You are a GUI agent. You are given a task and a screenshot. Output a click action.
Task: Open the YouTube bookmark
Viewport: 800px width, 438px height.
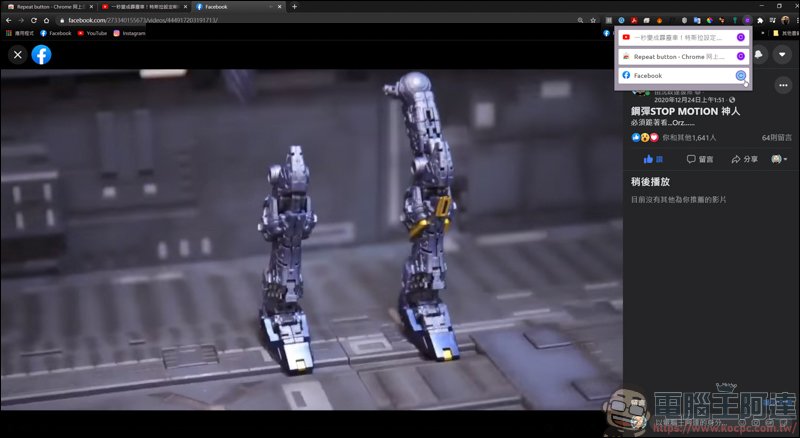[92, 33]
